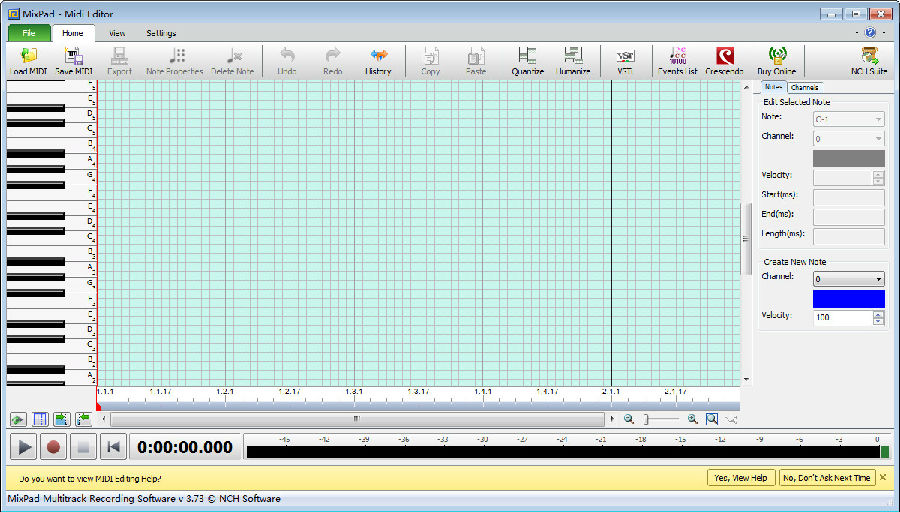Open Note Properties from the toolbar

(174, 61)
